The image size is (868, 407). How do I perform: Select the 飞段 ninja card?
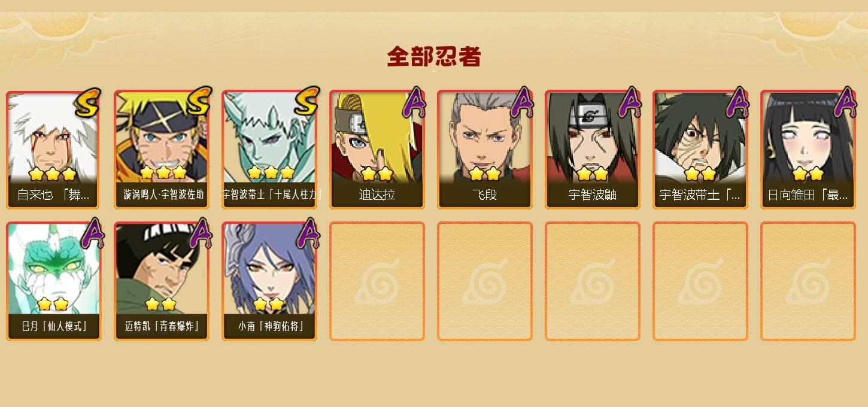click(485, 149)
